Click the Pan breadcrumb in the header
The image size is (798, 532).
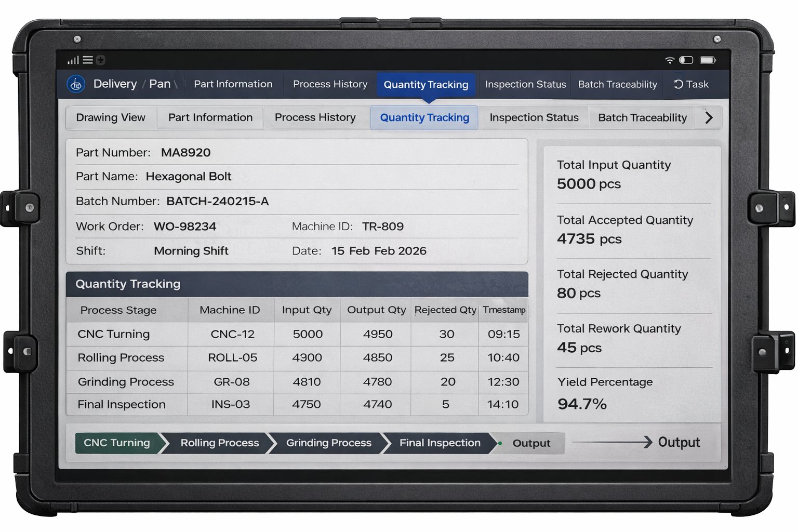click(x=159, y=84)
